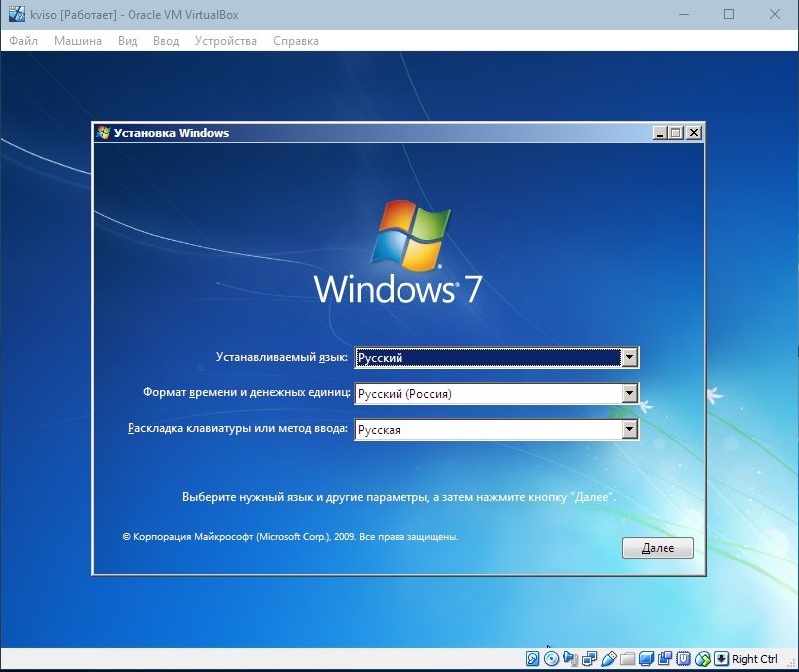Screen dimensions: 799x672
Task: Select the 'Русский (Россия)' format combo box
Action: point(496,393)
